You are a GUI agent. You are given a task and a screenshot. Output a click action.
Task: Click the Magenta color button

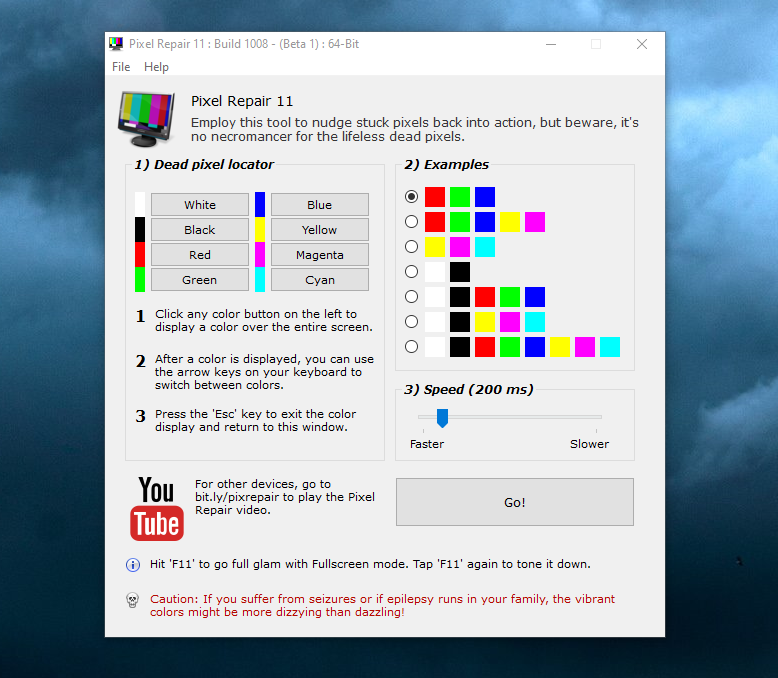320,255
